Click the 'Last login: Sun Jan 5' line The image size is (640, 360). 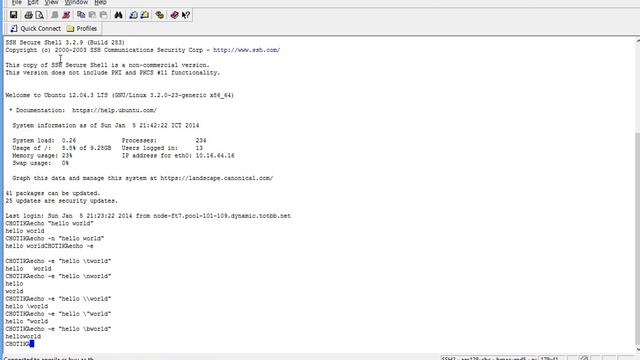pos(148,216)
